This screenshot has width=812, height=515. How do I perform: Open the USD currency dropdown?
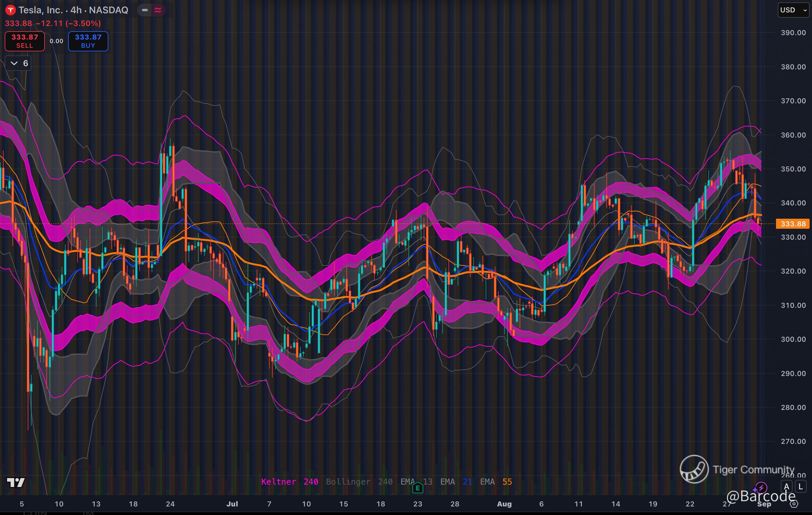[x=793, y=10]
